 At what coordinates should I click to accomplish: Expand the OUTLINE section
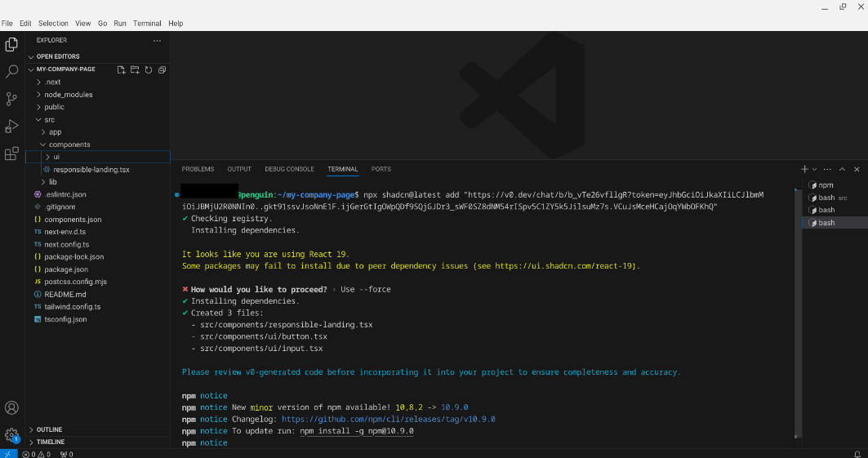point(49,429)
